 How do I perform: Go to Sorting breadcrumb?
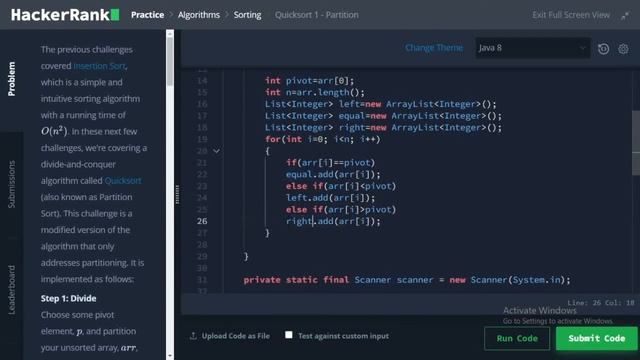pos(247,15)
